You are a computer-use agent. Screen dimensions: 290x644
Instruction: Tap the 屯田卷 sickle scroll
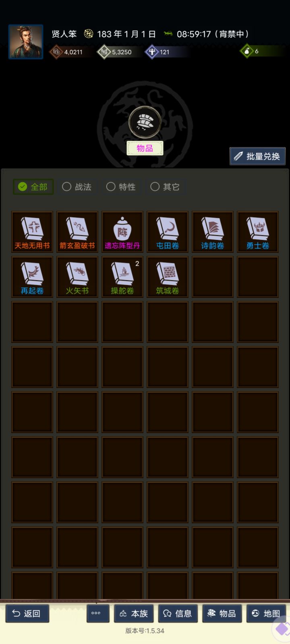[168, 232]
